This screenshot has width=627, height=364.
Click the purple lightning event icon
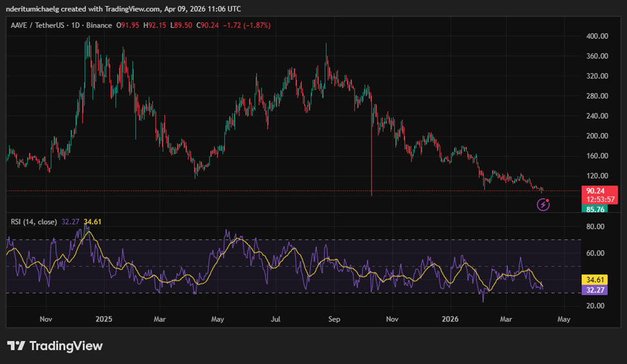(543, 205)
